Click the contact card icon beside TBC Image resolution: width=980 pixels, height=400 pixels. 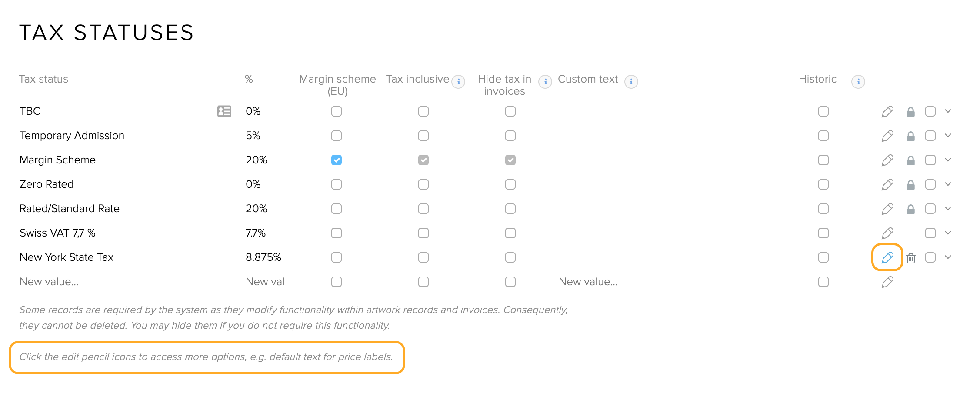pyautogui.click(x=224, y=111)
